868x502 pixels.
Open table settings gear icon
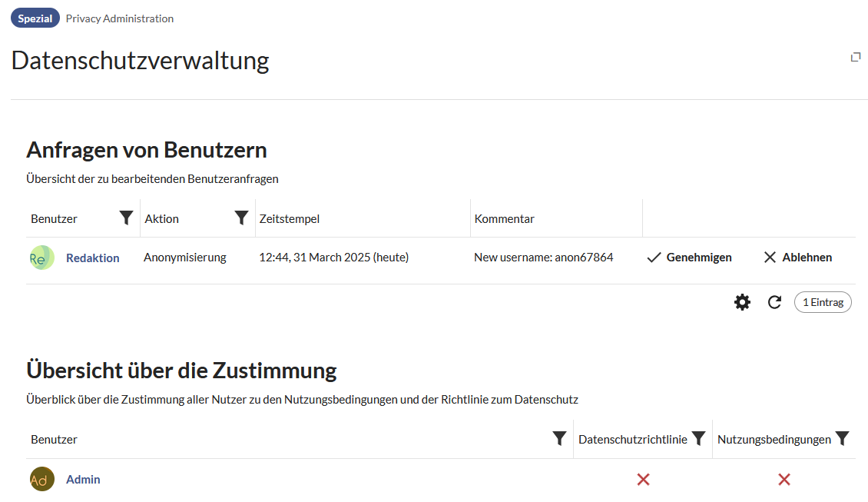(742, 302)
